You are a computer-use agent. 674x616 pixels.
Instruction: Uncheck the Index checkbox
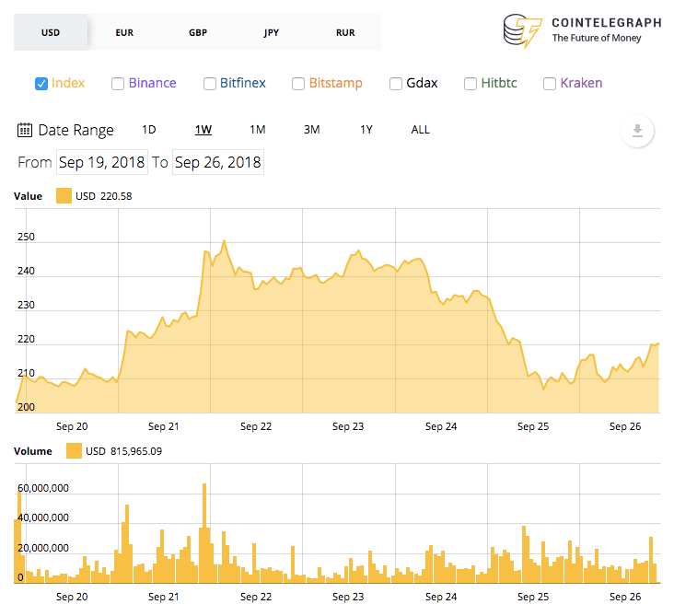[41, 84]
